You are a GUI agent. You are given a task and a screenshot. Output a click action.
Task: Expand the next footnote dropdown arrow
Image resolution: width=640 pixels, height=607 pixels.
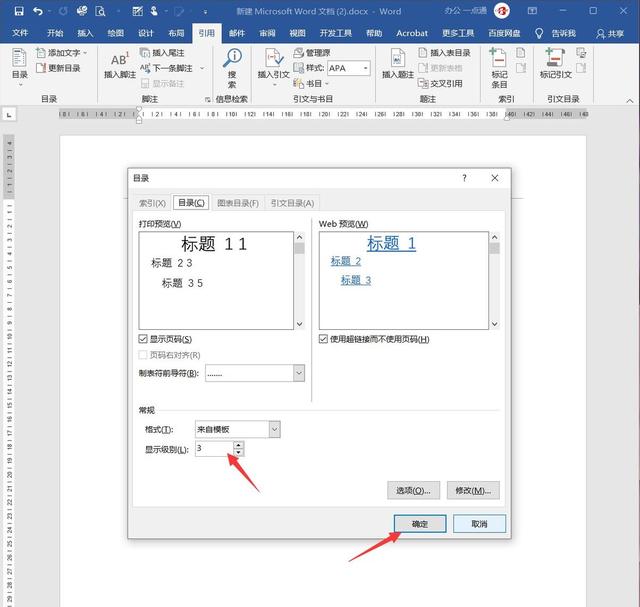pos(202,68)
